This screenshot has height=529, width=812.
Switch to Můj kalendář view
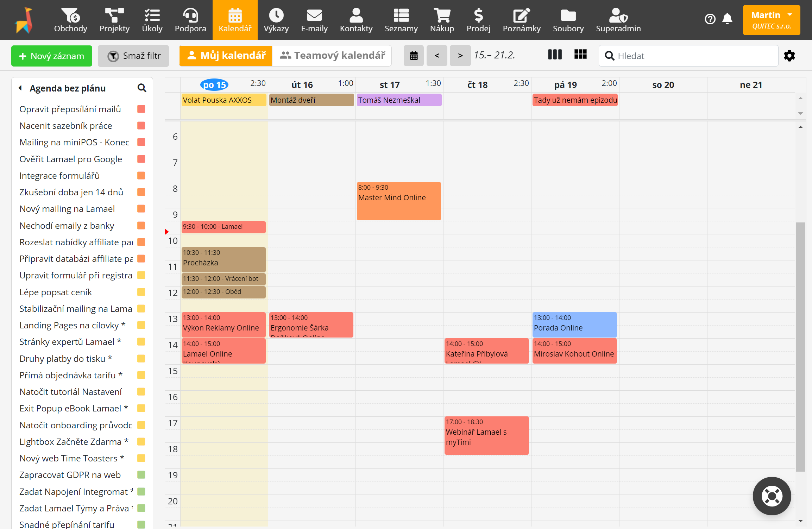(226, 56)
